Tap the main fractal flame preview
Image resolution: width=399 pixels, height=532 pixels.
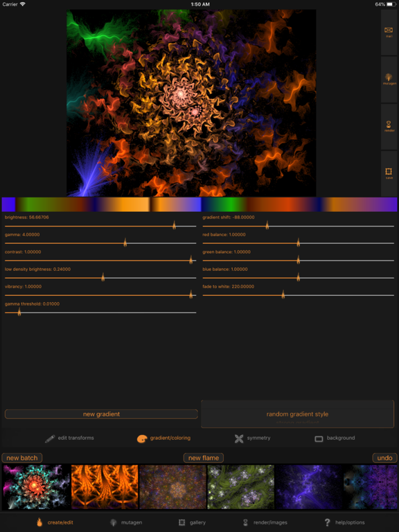[191, 103]
